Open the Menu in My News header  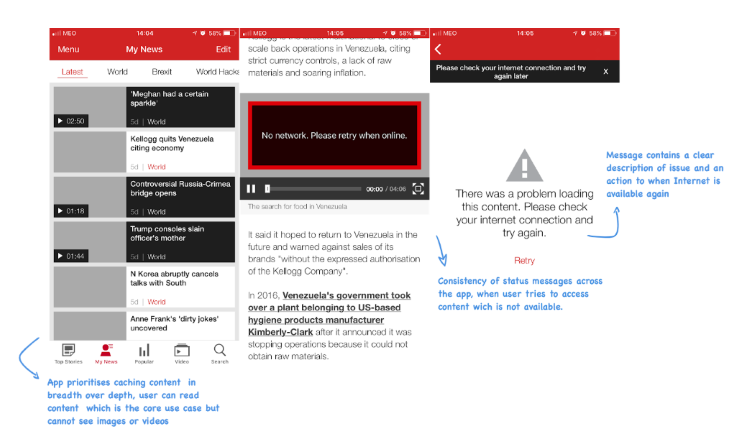point(68,49)
